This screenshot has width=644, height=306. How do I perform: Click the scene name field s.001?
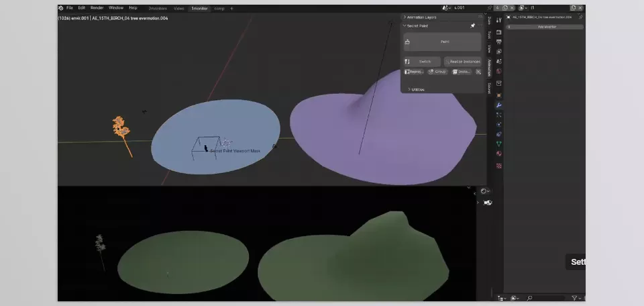(x=468, y=8)
